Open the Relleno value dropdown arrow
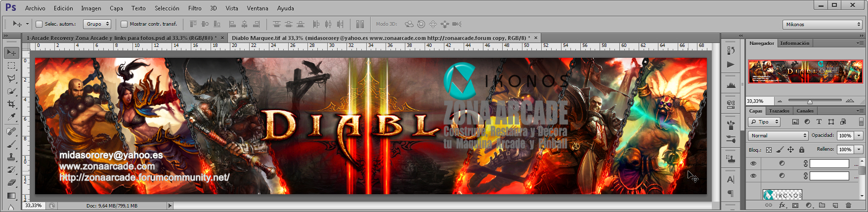This screenshot has width=868, height=212. (859, 149)
